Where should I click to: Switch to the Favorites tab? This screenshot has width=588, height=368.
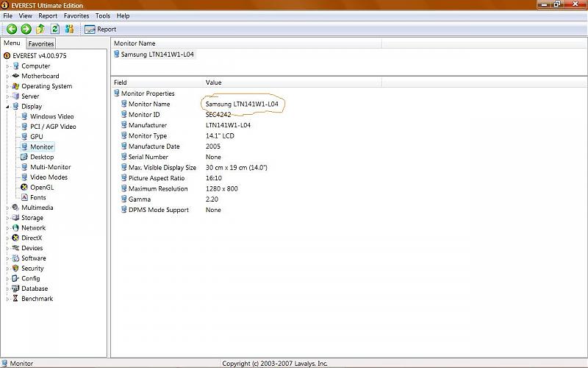tap(41, 44)
